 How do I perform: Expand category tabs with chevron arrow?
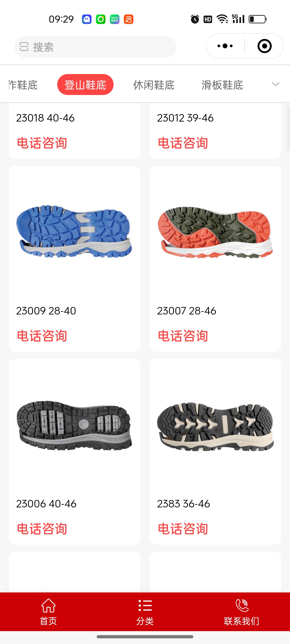click(275, 84)
